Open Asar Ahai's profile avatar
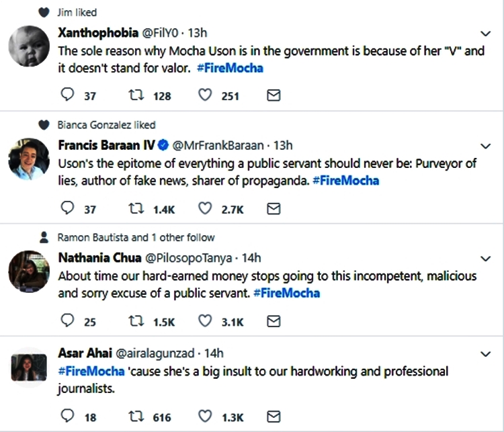The height and width of the screenshot is (432, 504). click(x=29, y=368)
